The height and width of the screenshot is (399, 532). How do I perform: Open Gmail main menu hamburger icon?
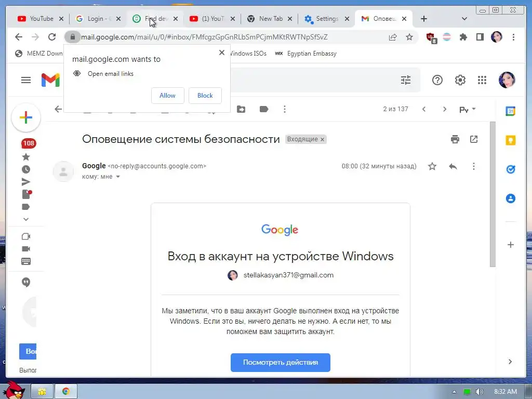[x=26, y=80]
